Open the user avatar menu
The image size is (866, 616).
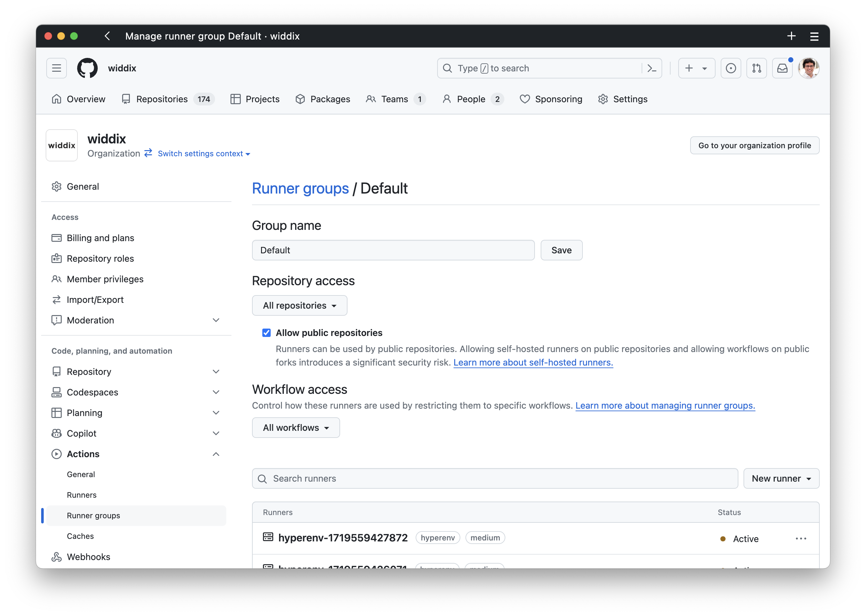[808, 68]
